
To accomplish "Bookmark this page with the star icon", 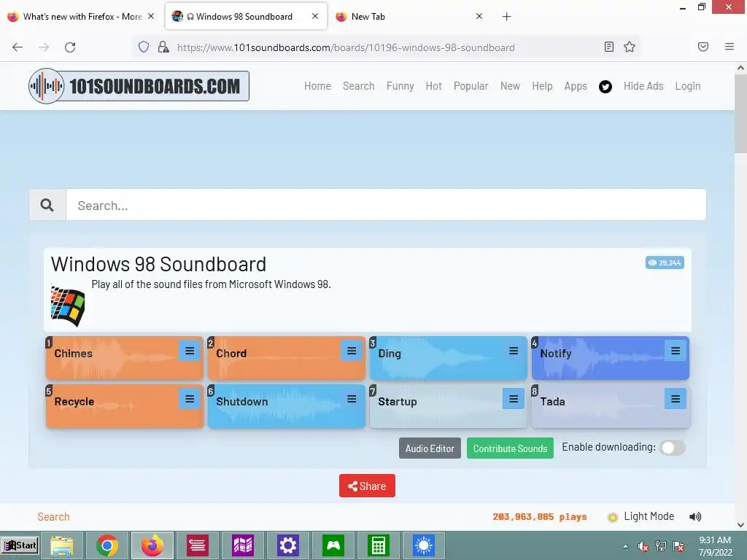I will (630, 47).
